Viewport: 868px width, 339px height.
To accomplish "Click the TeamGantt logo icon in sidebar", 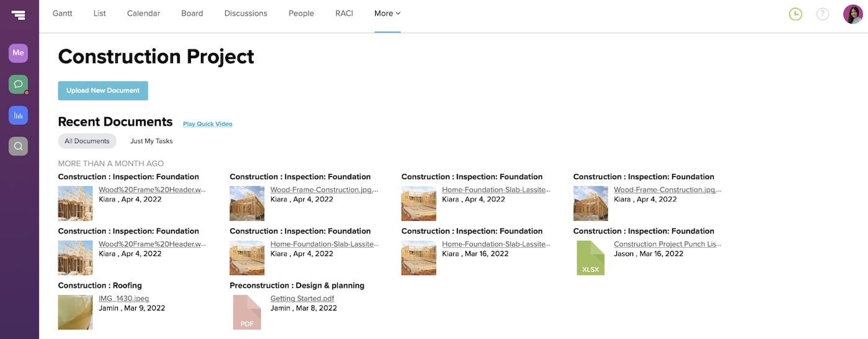I will [x=19, y=15].
